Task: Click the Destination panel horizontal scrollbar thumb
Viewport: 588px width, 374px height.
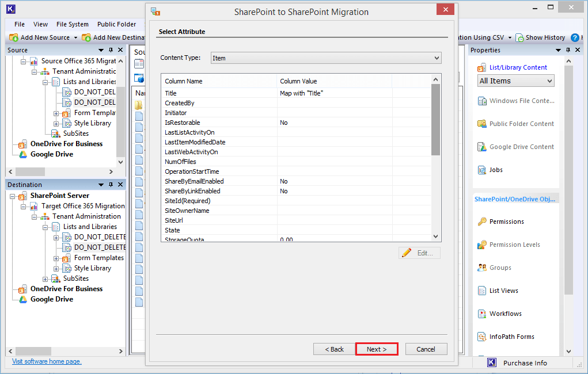Action: (x=33, y=351)
